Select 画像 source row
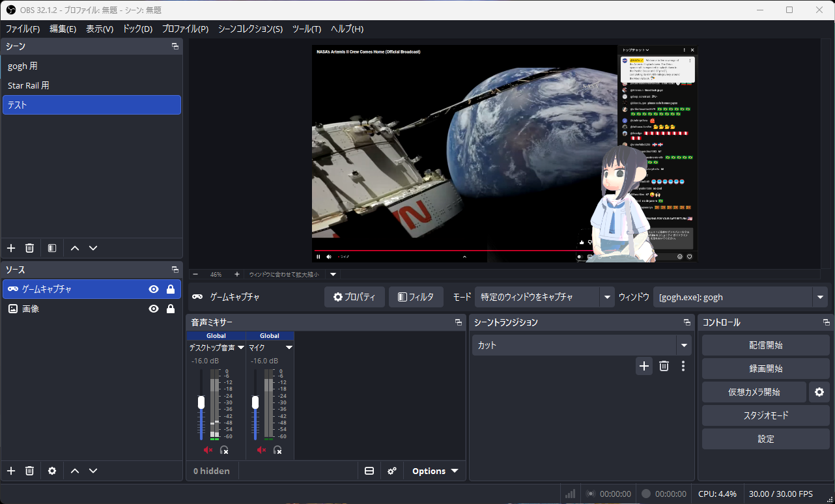Viewport: 835px width, 504px height. pyautogui.click(x=92, y=309)
